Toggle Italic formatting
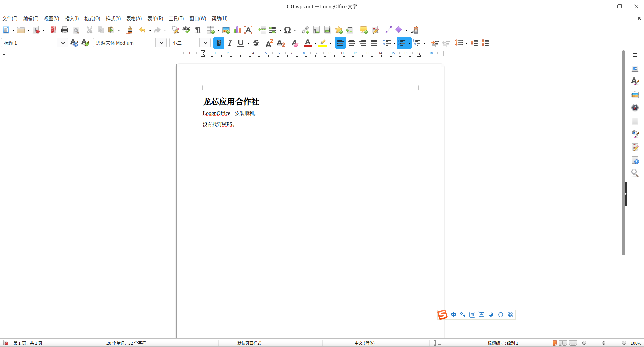The height and width of the screenshot is (347, 644). coord(230,43)
